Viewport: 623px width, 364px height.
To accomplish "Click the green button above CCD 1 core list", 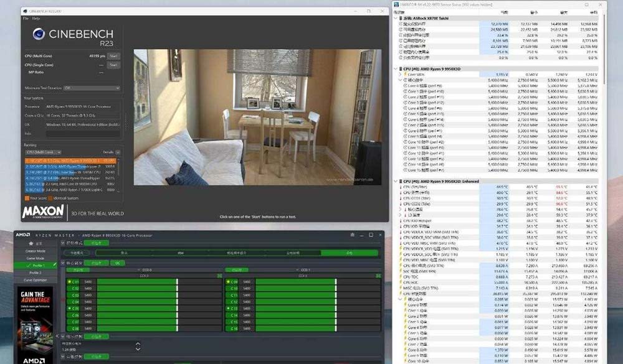I will (x=237, y=270).
